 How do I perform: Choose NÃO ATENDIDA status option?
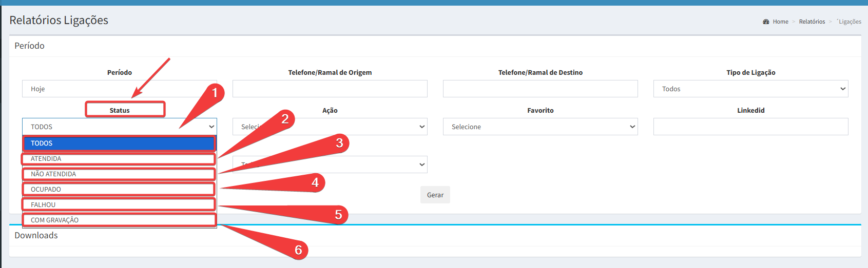[x=119, y=174]
